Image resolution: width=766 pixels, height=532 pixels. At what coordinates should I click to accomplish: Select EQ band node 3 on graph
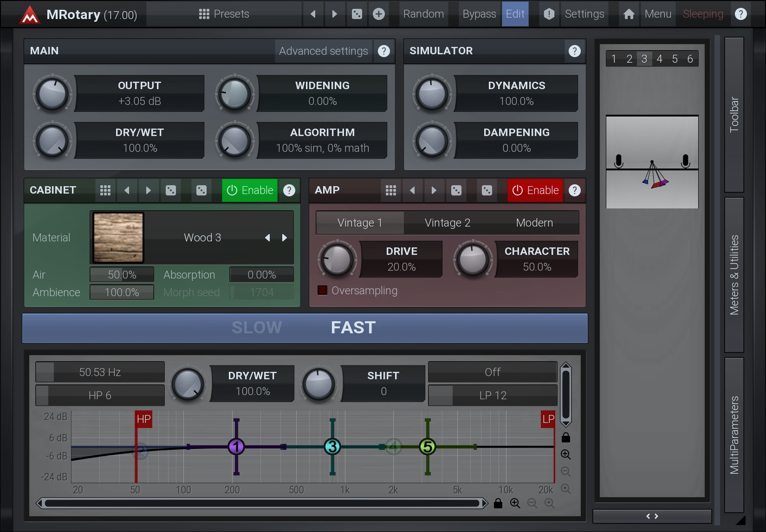(x=332, y=447)
